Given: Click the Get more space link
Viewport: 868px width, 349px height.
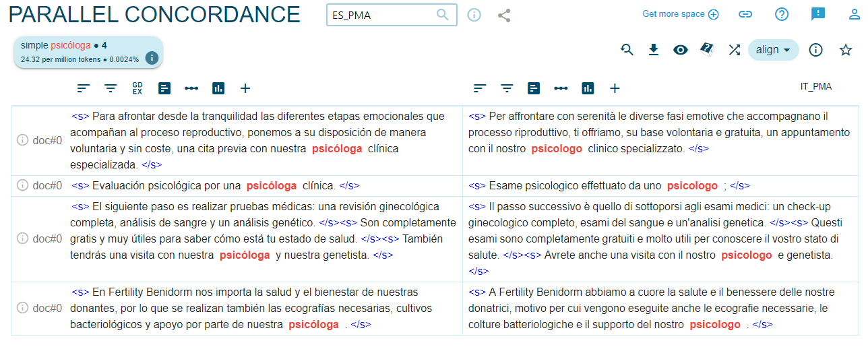Looking at the screenshot, I should (x=680, y=14).
